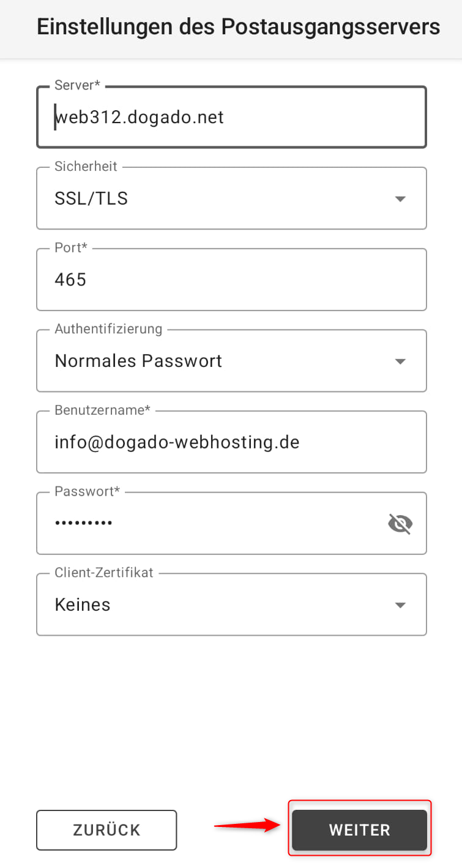Click the Client-Zertifikat label text
The height and width of the screenshot is (868, 462).
104,573
